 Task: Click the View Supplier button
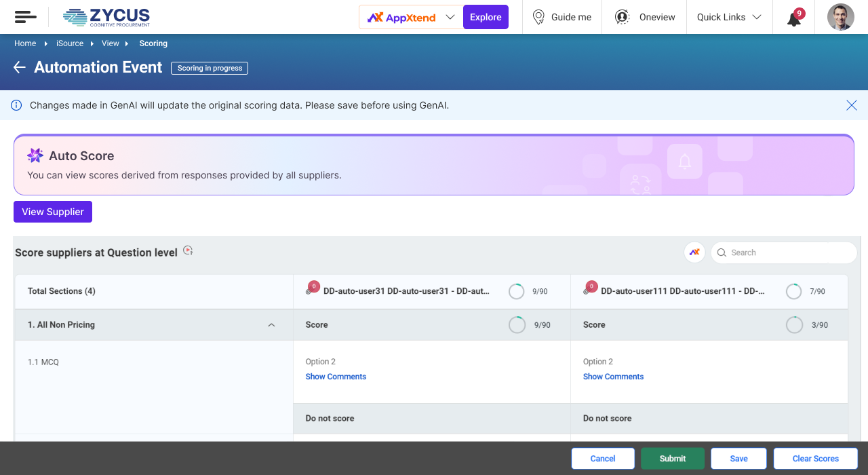coord(53,212)
